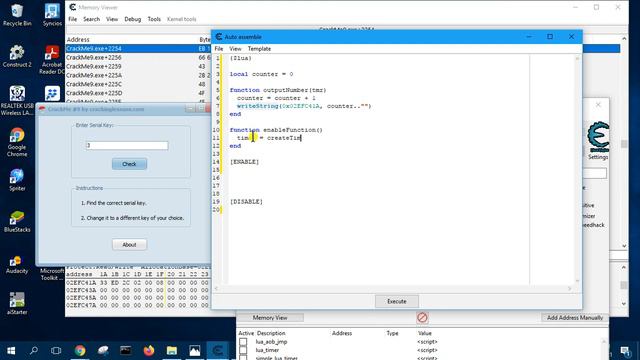Screen dimensions: 640x360
Task: Open the Photos app on the taskbar
Action: (195, 351)
